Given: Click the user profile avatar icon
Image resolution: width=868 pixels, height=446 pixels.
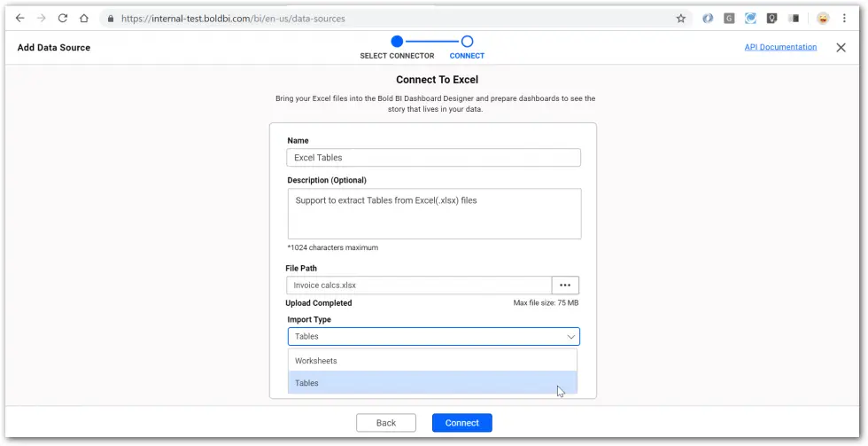Looking at the screenshot, I should (823, 18).
